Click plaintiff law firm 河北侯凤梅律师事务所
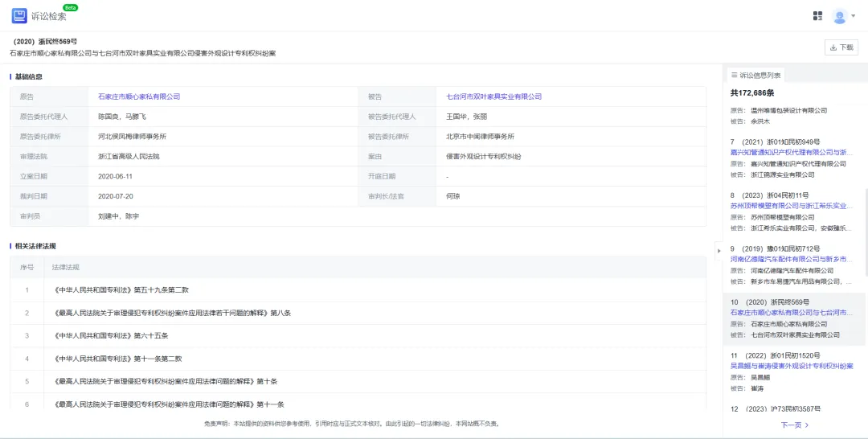Image resolution: width=868 pixels, height=439 pixels. coord(133,136)
